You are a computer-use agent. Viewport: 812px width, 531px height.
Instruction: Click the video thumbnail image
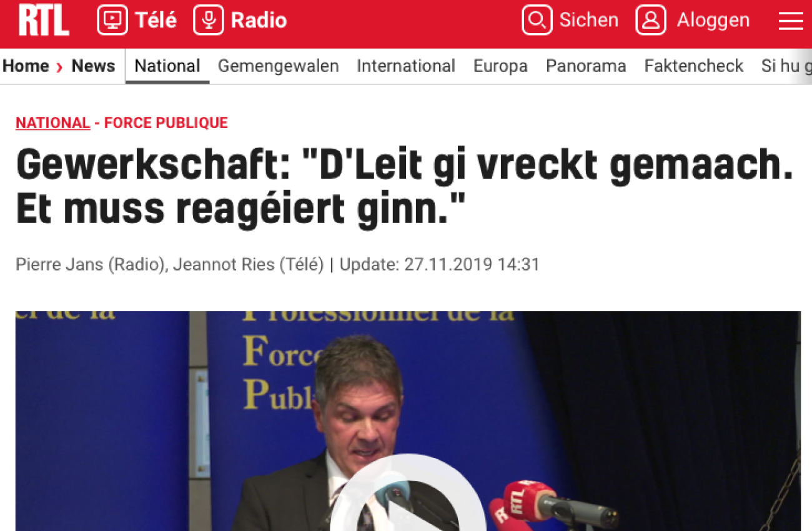coord(408,421)
